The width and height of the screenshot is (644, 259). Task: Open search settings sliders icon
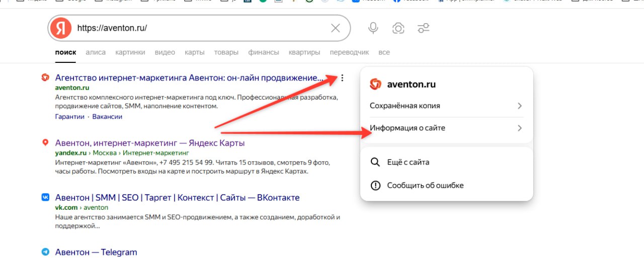point(424,28)
